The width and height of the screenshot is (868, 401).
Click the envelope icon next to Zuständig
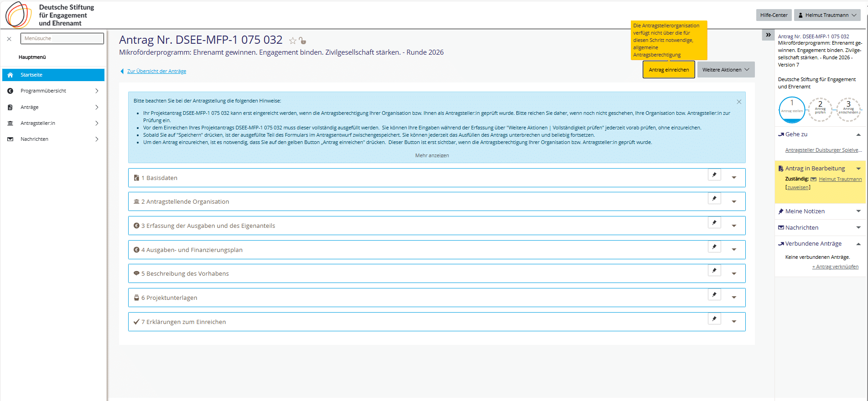(x=813, y=179)
